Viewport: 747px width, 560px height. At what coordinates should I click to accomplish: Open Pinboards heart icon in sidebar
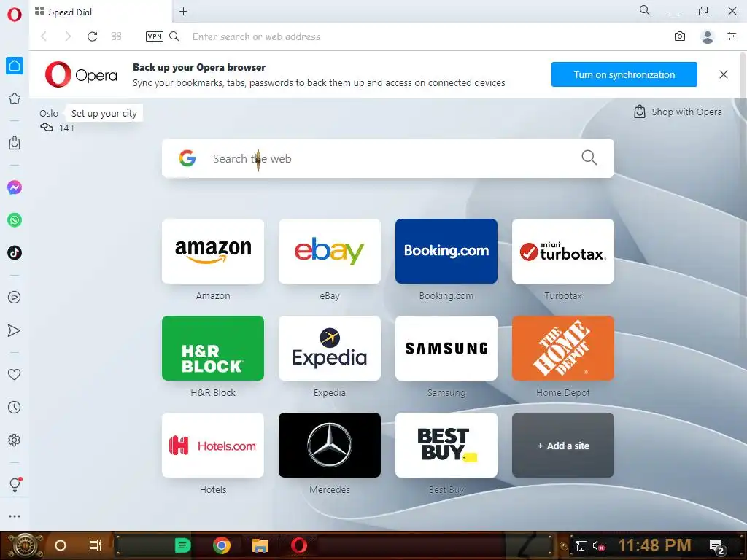(x=15, y=374)
